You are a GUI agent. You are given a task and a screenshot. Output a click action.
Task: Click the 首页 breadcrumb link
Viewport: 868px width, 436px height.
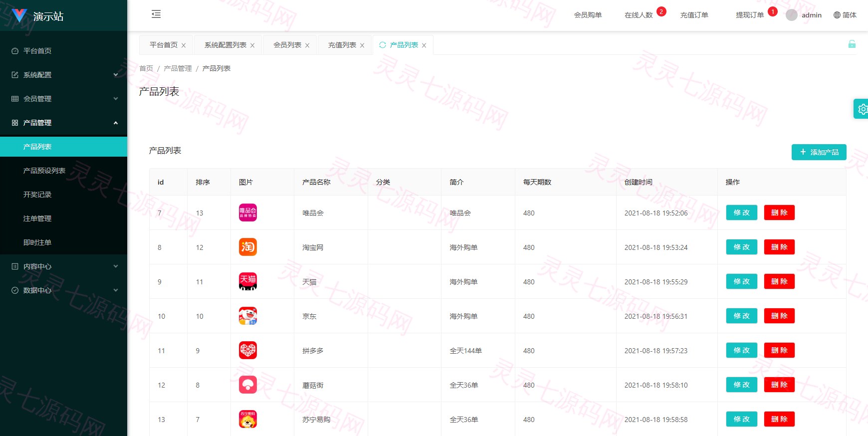(146, 68)
